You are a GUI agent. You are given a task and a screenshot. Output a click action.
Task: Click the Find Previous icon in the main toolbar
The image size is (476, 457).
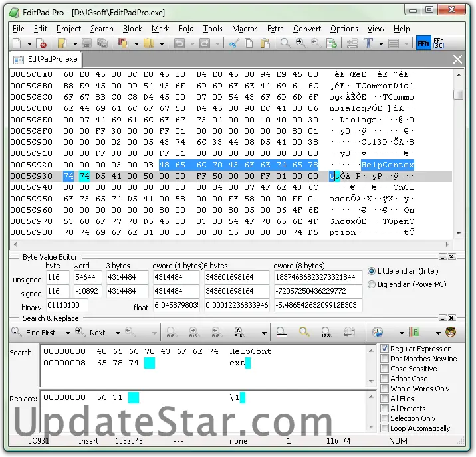pyautogui.click(x=316, y=43)
